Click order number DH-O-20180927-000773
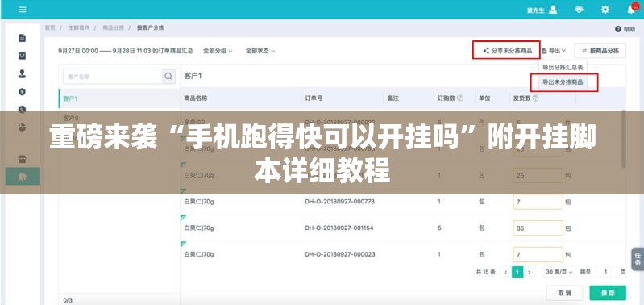This screenshot has height=305, width=644. [x=339, y=202]
